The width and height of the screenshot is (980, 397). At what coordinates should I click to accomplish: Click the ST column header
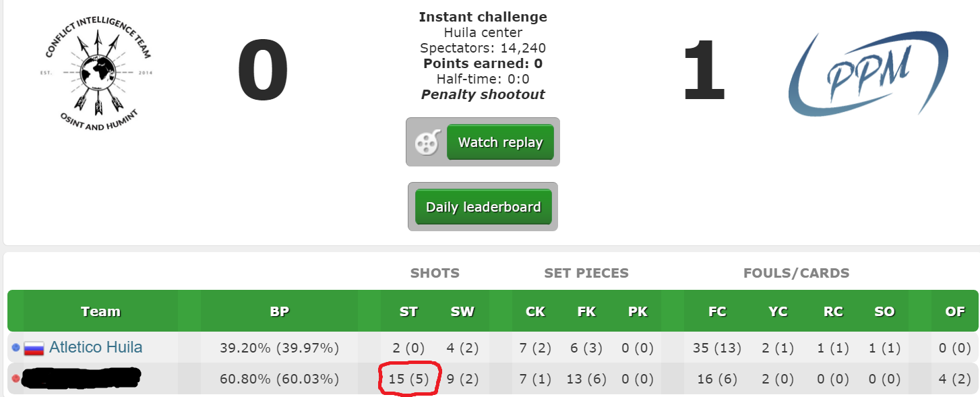(x=408, y=311)
